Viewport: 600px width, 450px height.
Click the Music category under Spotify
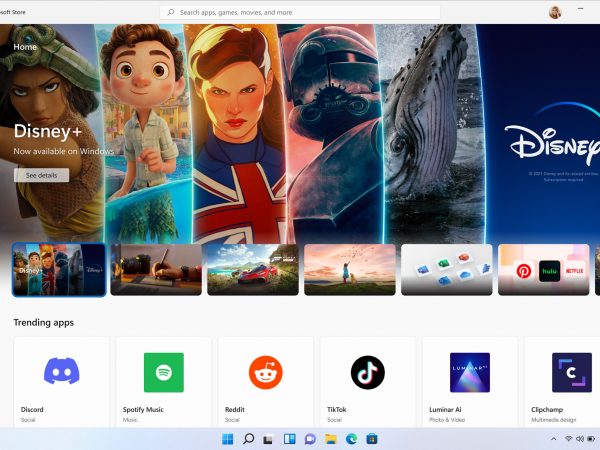click(x=130, y=420)
